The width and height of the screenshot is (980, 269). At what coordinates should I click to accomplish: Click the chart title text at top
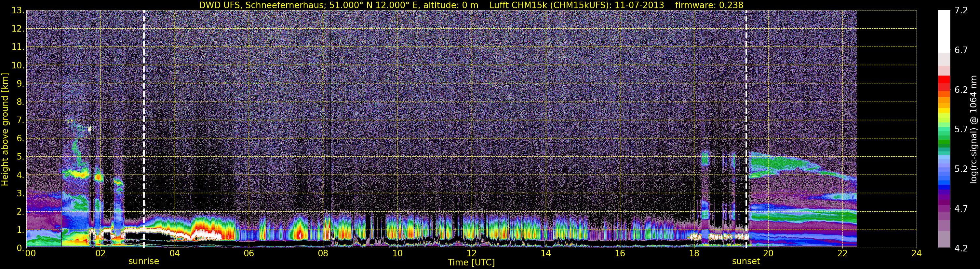click(x=471, y=5)
